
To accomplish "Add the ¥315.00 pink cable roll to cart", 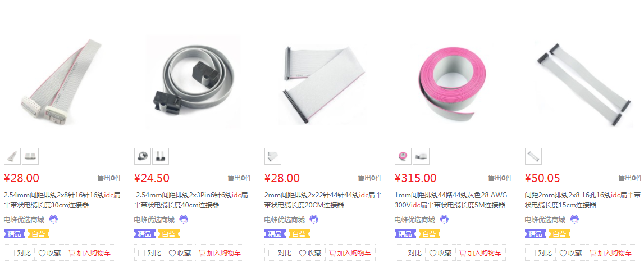I will tap(480, 253).
